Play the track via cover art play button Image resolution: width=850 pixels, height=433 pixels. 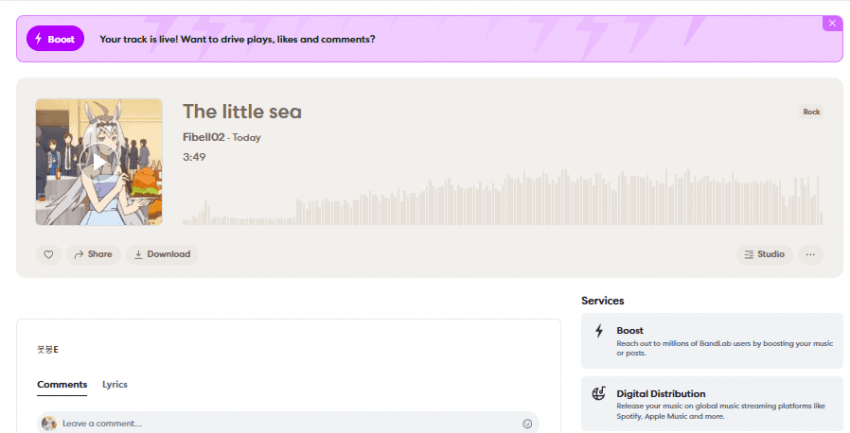(99, 161)
